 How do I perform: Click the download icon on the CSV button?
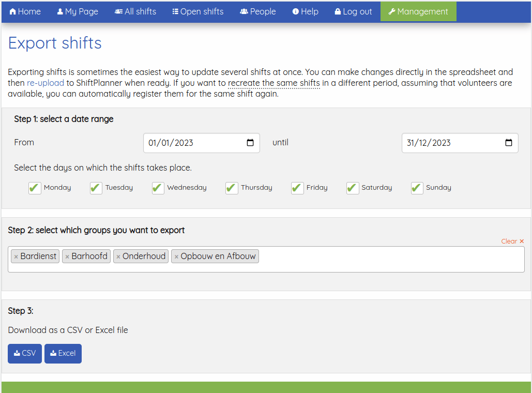[16, 353]
